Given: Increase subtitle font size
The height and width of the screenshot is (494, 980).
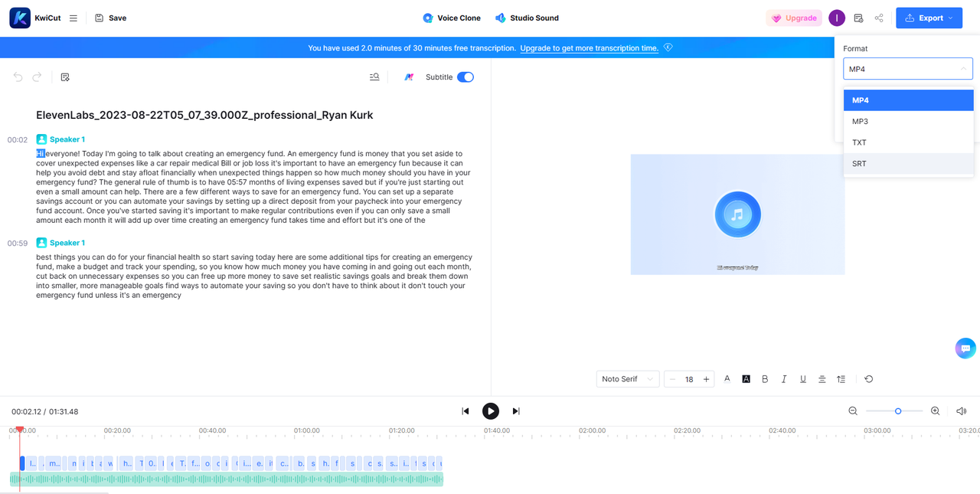Looking at the screenshot, I should click(x=706, y=379).
